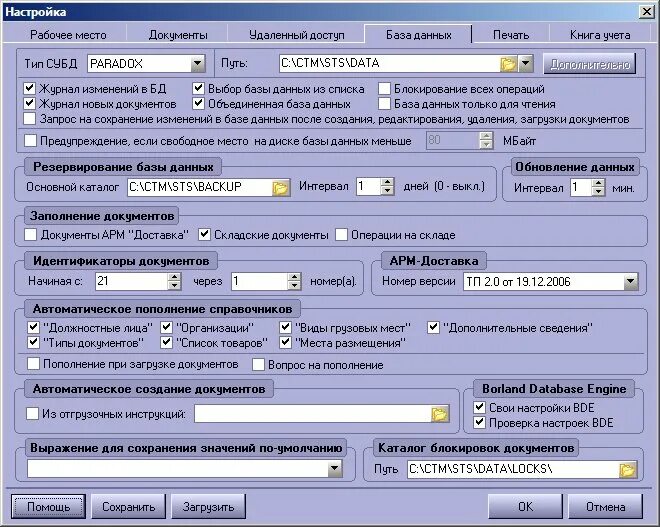Click shipping instructions path field
Image resolution: width=660 pixels, height=527 pixels.
coord(313,414)
